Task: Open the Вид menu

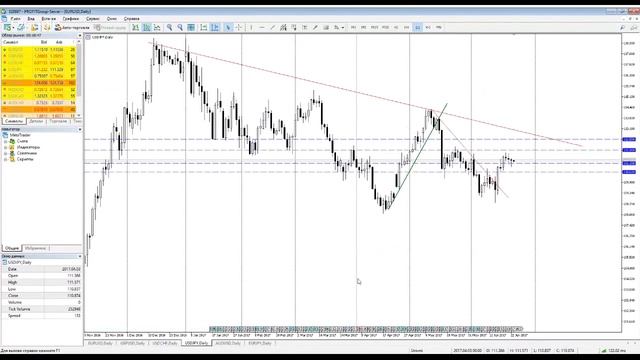Action: tap(31, 19)
